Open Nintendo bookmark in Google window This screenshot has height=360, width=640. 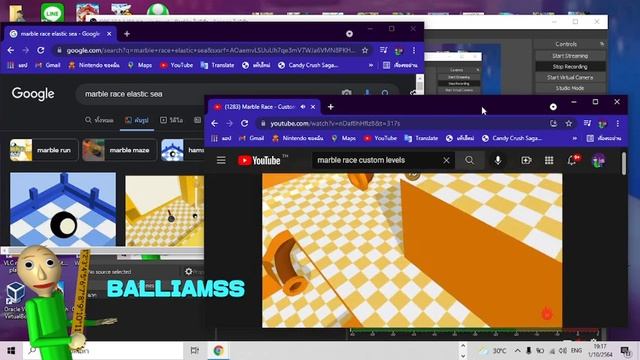[94, 65]
